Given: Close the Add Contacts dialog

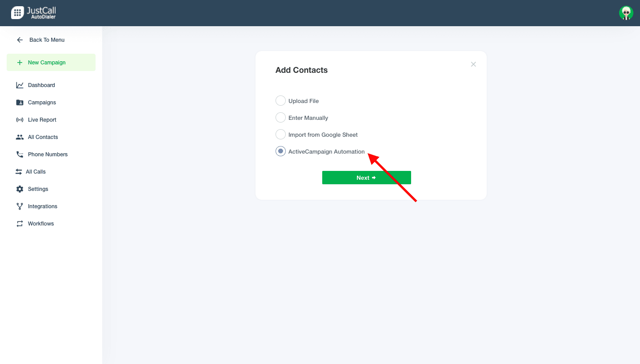Looking at the screenshot, I should [x=473, y=64].
